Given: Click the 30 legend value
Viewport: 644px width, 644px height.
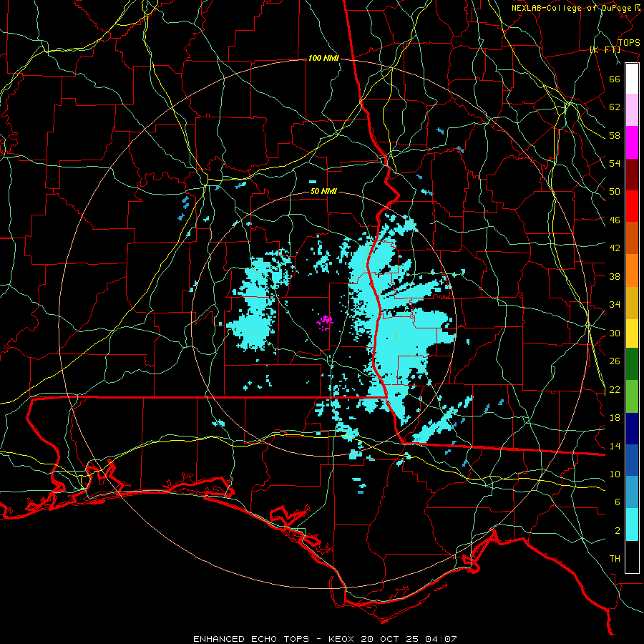Looking at the screenshot, I should 615,333.
